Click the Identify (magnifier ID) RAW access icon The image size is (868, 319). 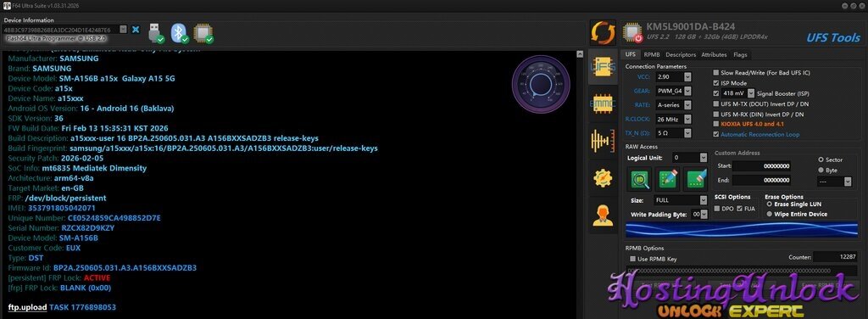(x=640, y=179)
